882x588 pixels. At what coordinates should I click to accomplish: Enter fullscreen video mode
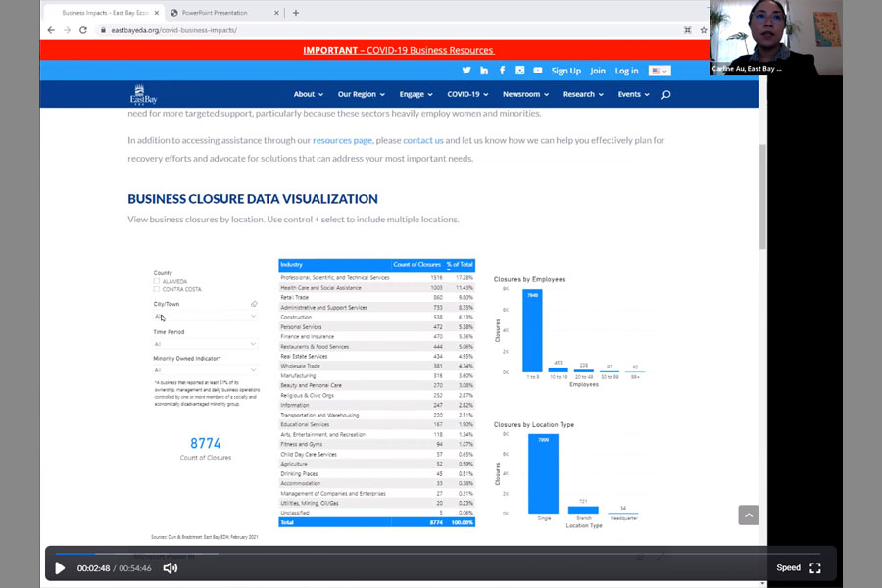(815, 568)
